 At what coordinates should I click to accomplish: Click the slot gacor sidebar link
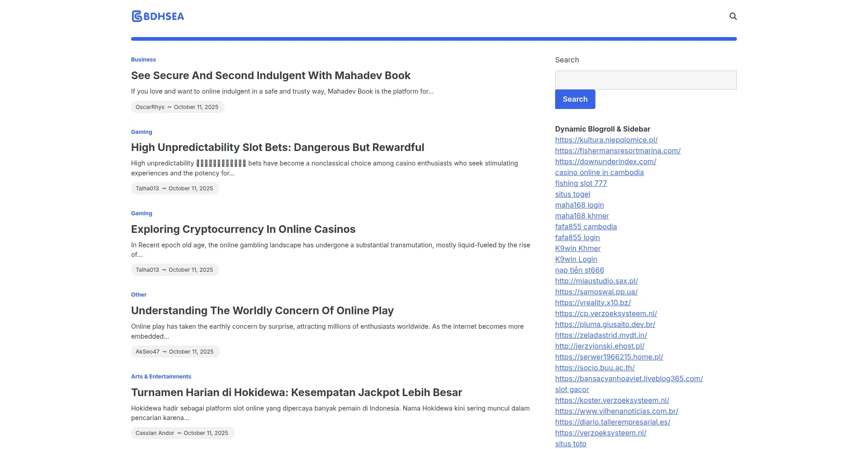[572, 390]
